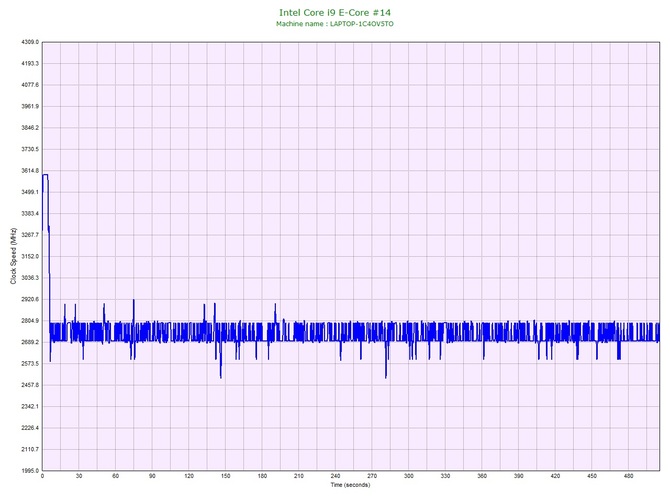Screen dimensions: 670x502
Task: Select the Machine name LAPTOP subtitle text
Action: tap(335, 24)
